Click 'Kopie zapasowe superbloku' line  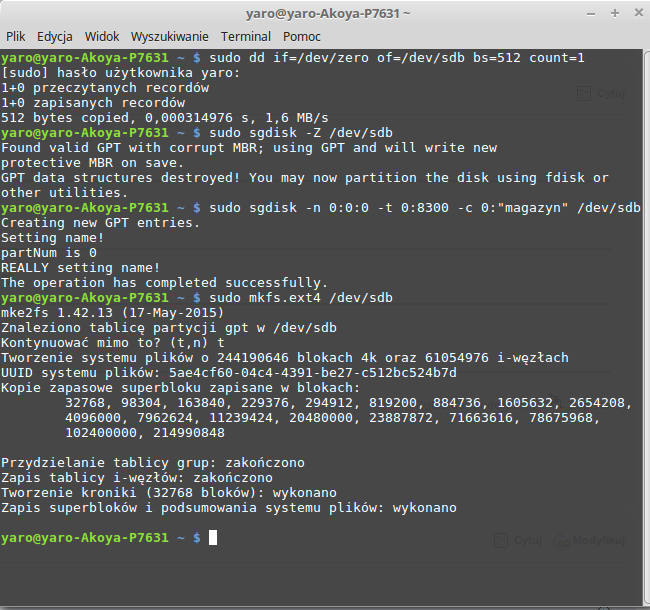tap(180, 387)
